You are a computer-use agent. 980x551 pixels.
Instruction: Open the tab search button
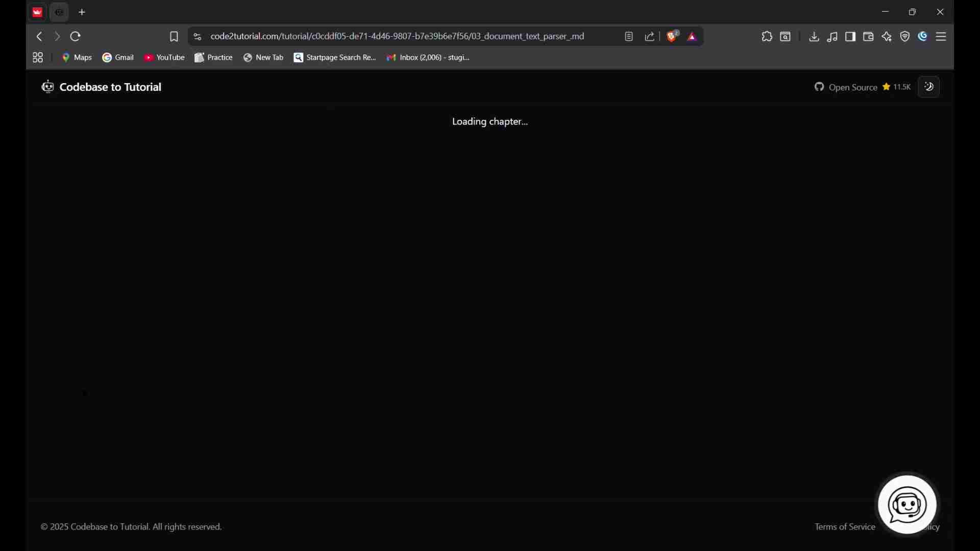(787, 37)
